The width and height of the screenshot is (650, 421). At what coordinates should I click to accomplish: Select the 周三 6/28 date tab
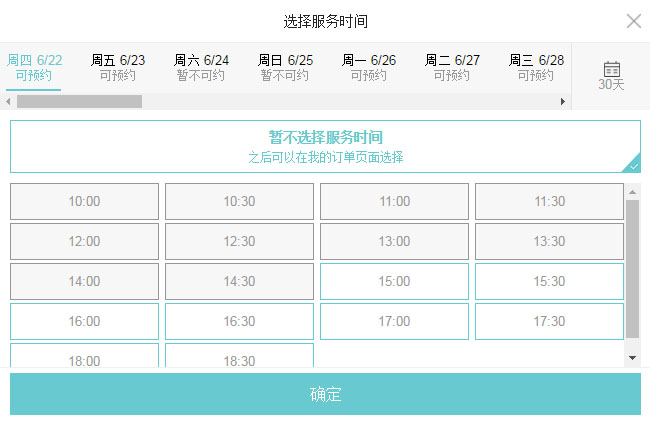[x=536, y=67]
